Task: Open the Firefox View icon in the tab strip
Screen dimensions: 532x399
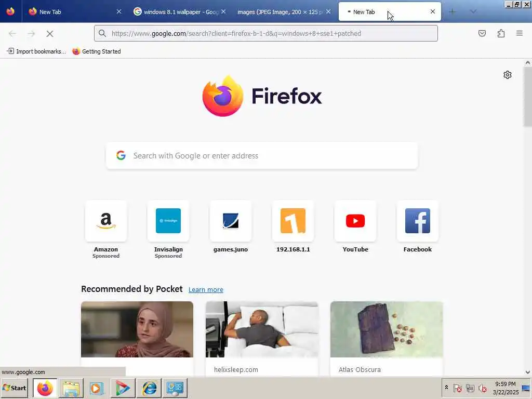Action: tap(10, 11)
